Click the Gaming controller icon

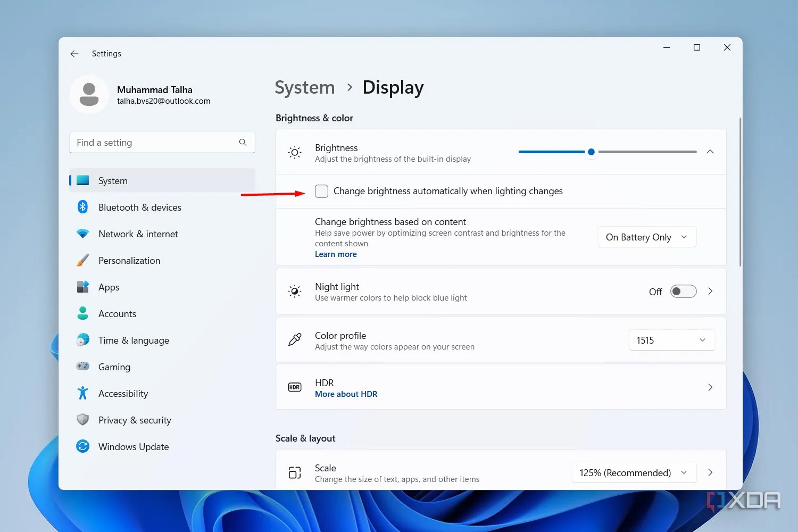pos(82,367)
